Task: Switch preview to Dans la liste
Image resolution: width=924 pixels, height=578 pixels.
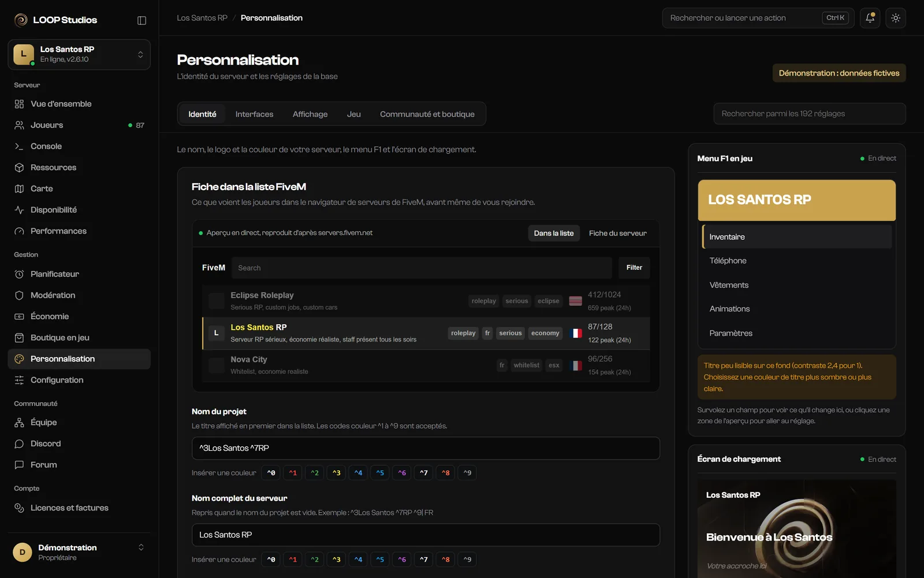Action: (554, 233)
